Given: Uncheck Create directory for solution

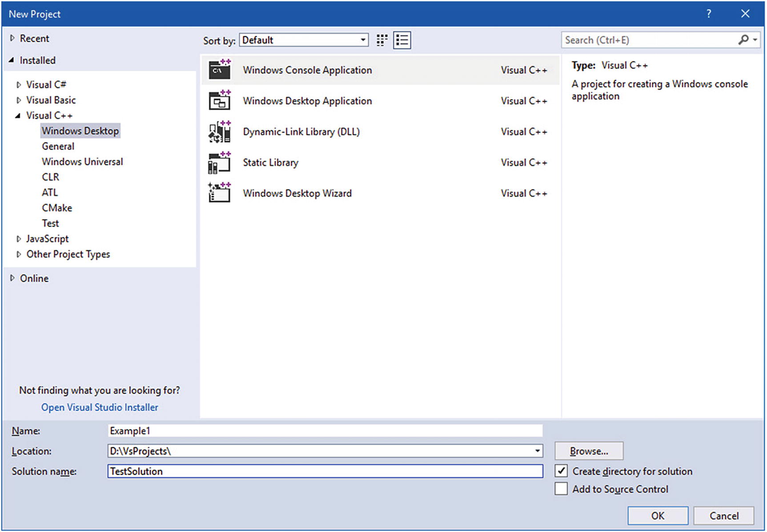Looking at the screenshot, I should point(562,471).
